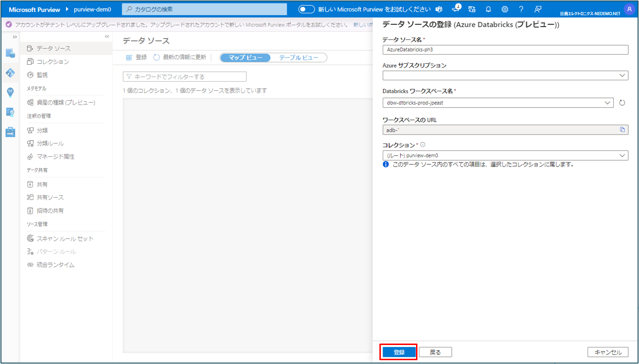The height and width of the screenshot is (364, 639).
Task: Click the キャンセル button
Action: tap(608, 352)
